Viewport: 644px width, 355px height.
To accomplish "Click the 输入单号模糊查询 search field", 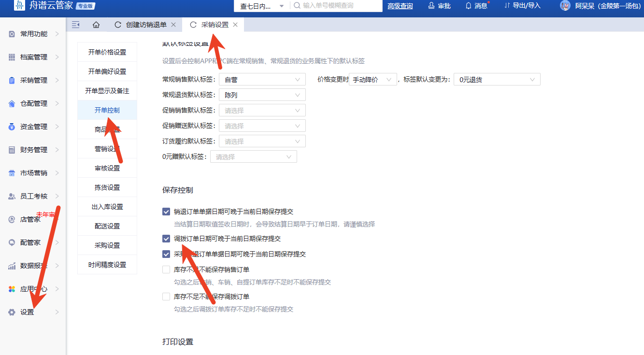I will coord(338,6).
